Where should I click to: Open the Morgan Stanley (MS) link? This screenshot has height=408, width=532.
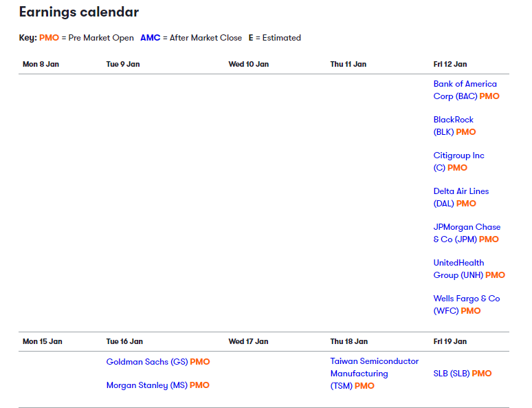point(146,385)
